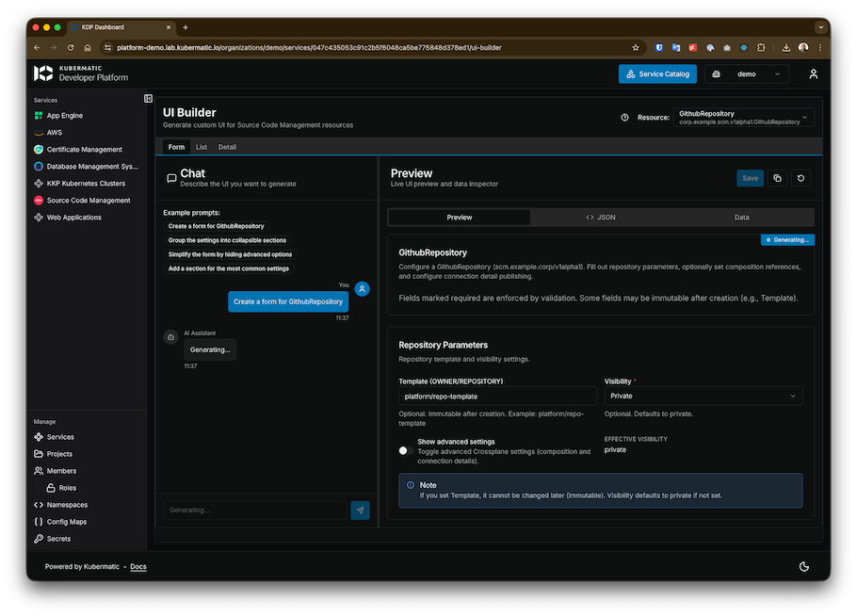Image resolution: width=857 pixels, height=616 pixels.
Task: Open the GithubRepository resource selector
Action: (x=740, y=117)
